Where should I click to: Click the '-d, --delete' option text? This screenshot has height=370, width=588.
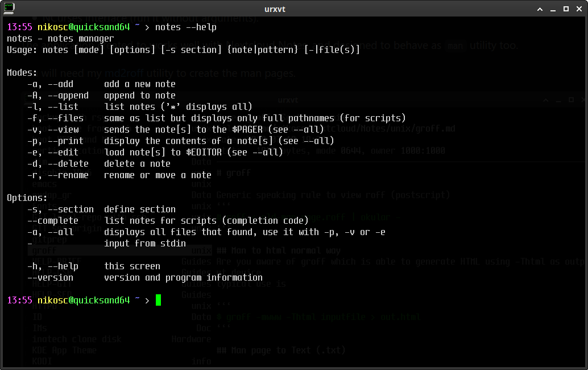(x=58, y=164)
